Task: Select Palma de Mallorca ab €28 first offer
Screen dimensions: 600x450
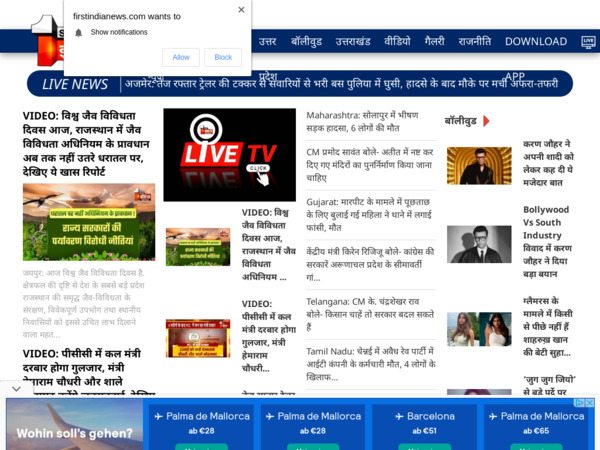Action: click(x=202, y=427)
